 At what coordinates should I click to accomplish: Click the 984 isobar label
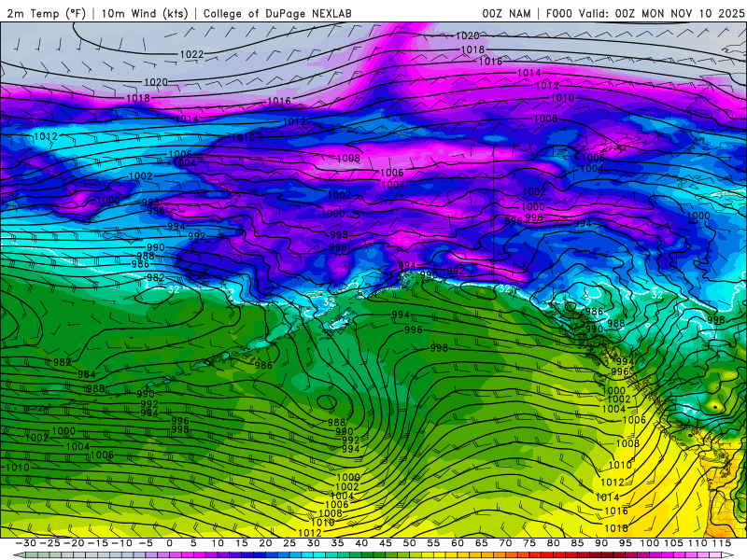(86, 374)
